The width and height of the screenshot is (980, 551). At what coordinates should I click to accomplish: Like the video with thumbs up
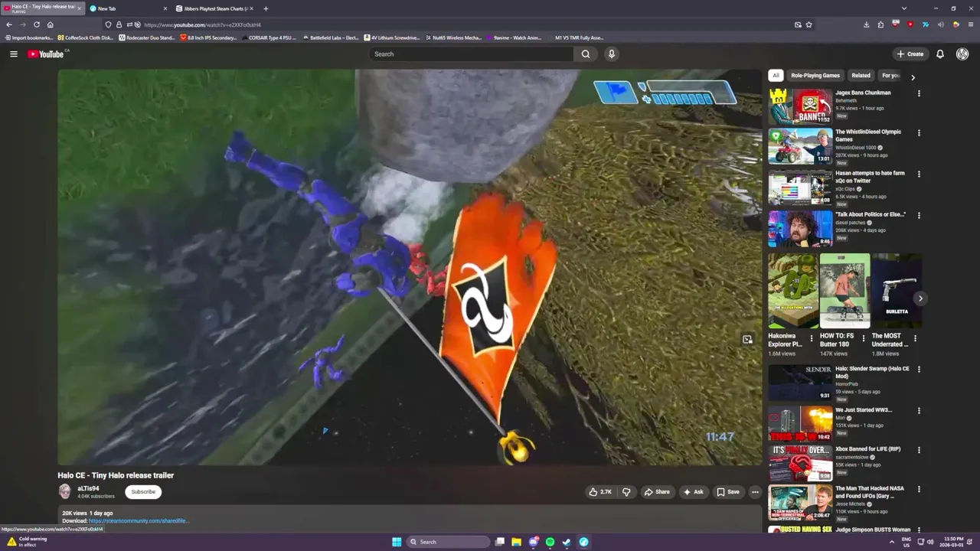point(600,492)
